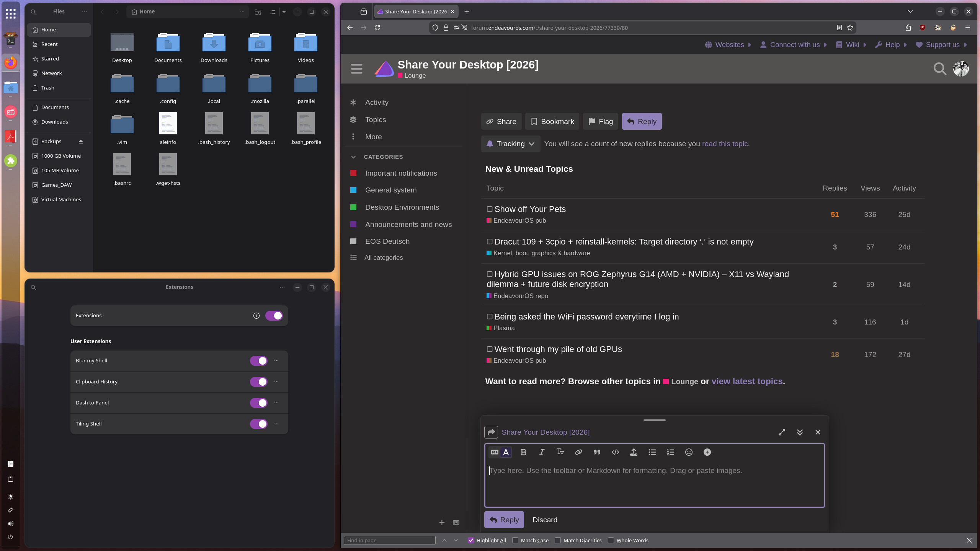Select Starred in Files sidebar

tap(59, 59)
